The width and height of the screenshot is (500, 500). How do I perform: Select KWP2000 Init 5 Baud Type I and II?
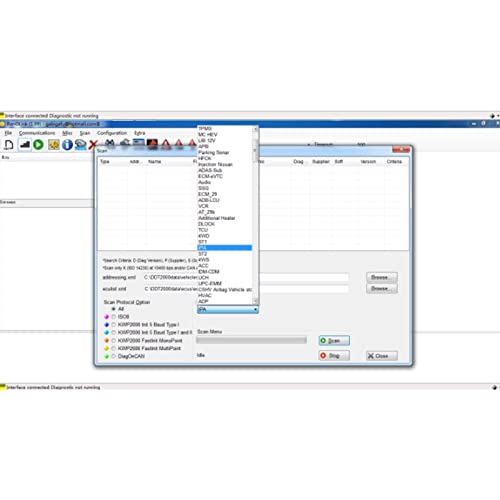tap(114, 333)
